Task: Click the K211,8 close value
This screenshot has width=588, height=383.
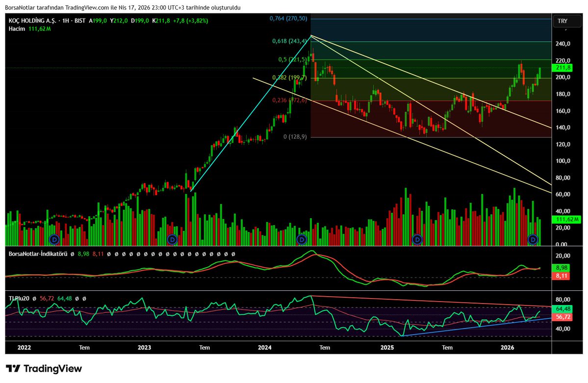Action: (160, 21)
